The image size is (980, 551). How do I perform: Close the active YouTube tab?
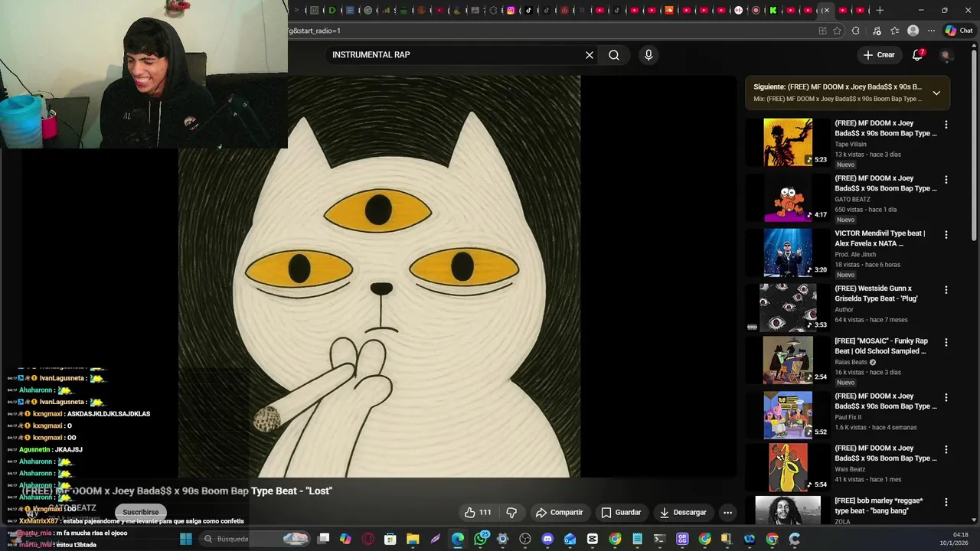pyautogui.click(x=826, y=10)
